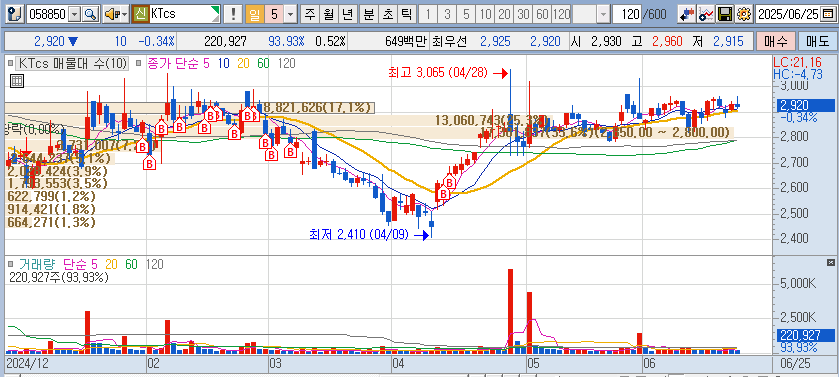
Task: Click the small square marker before 거래량 label
Action: click(10, 264)
